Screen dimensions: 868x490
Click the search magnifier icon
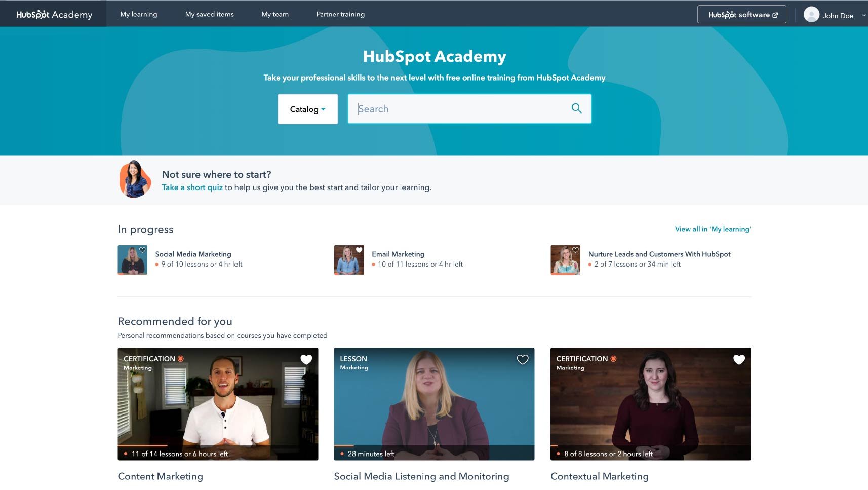coord(576,108)
